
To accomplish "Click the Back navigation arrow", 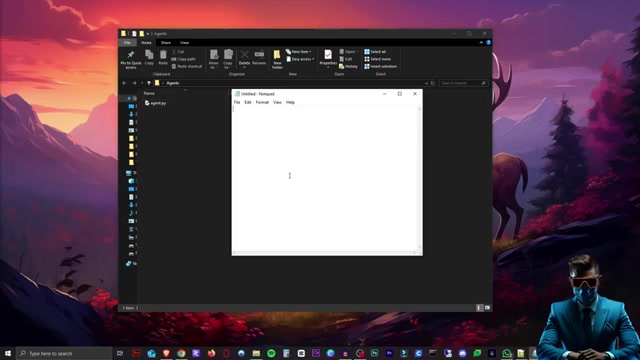I will pos(124,83).
